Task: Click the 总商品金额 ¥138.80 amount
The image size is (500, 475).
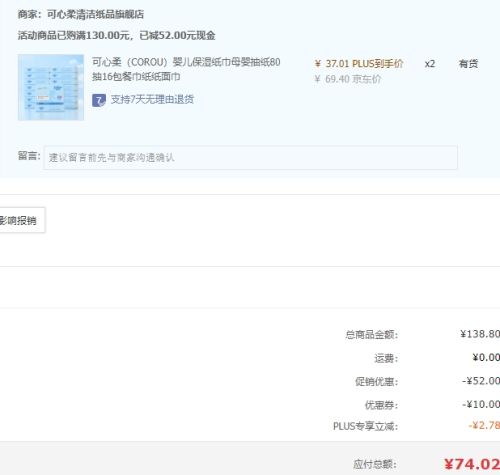Action: click(x=480, y=334)
